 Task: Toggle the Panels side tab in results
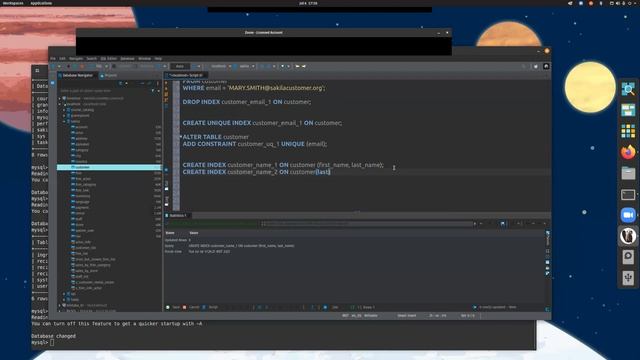point(548,239)
